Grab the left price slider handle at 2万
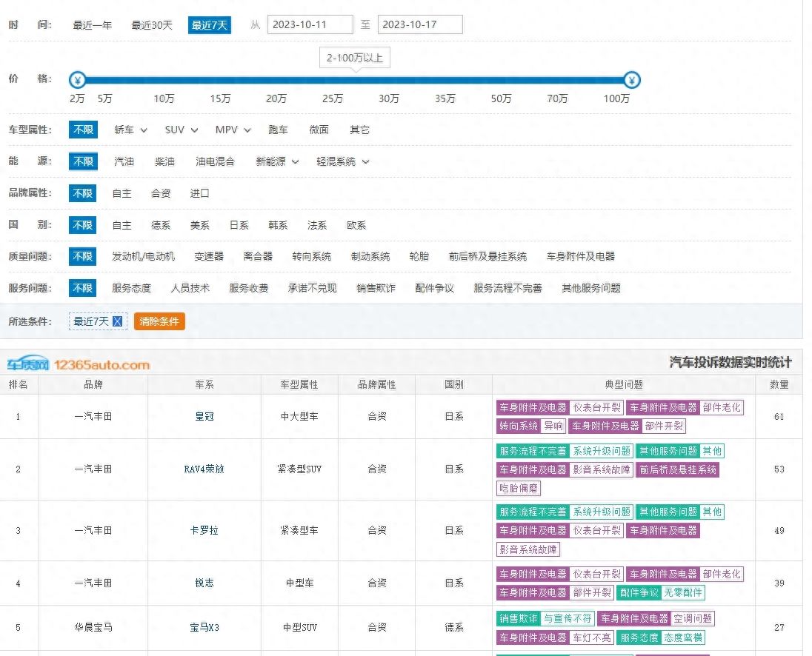The width and height of the screenshot is (812, 656). (x=78, y=80)
